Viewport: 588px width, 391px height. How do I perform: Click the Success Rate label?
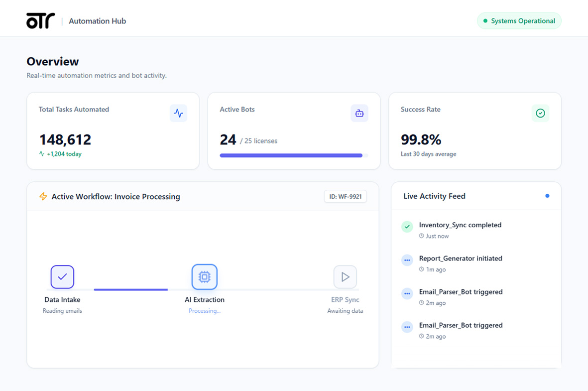420,109
